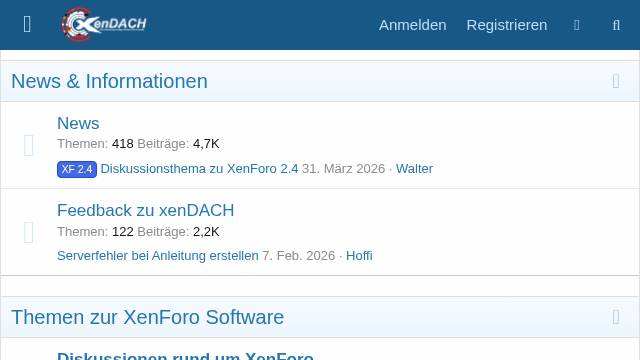Open Registrieren sign-up link
Viewport: 640px width, 360px height.
tap(507, 25)
